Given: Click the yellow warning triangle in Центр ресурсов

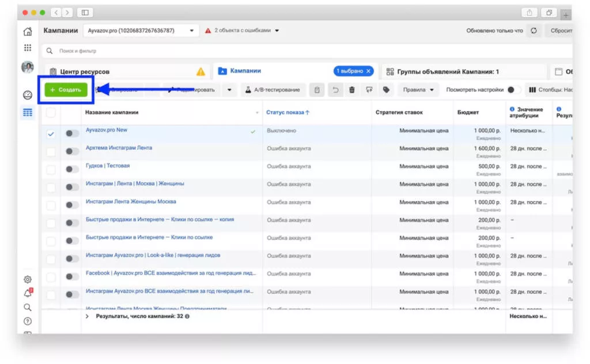Looking at the screenshot, I should click(x=201, y=71).
